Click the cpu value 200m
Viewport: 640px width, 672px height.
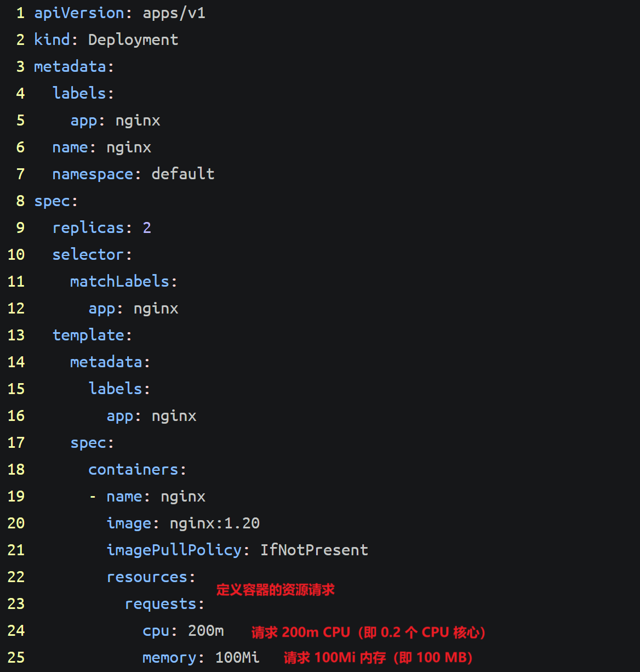[x=205, y=631]
